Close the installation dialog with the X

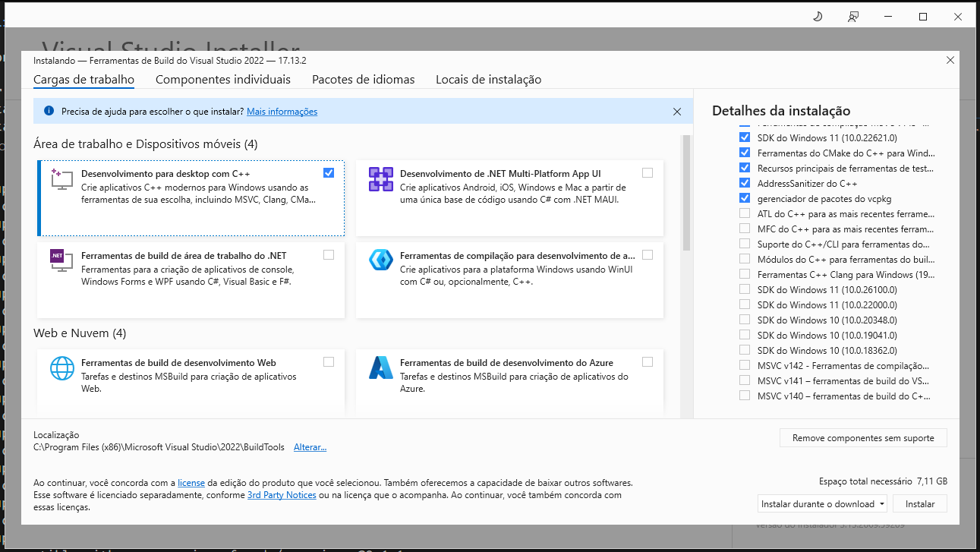tap(950, 60)
